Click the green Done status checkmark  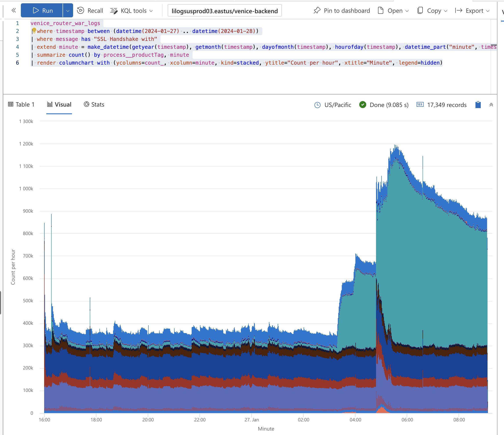tap(362, 105)
